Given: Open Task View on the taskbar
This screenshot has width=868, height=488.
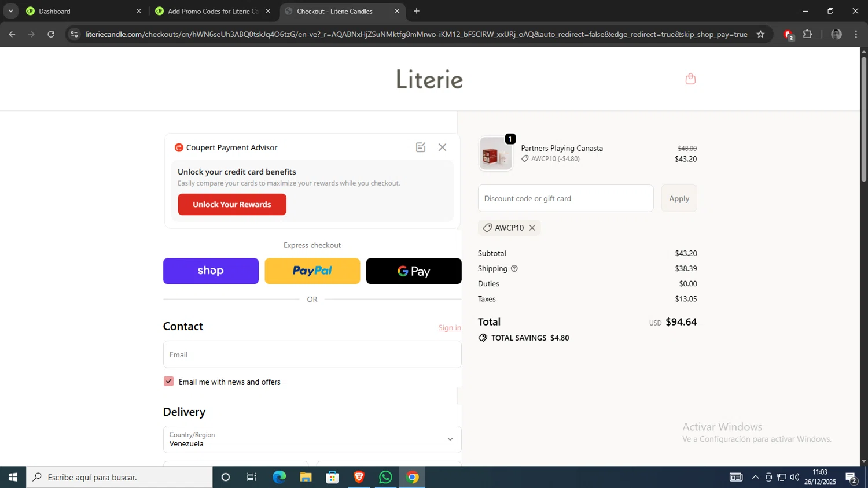Looking at the screenshot, I should tap(252, 477).
